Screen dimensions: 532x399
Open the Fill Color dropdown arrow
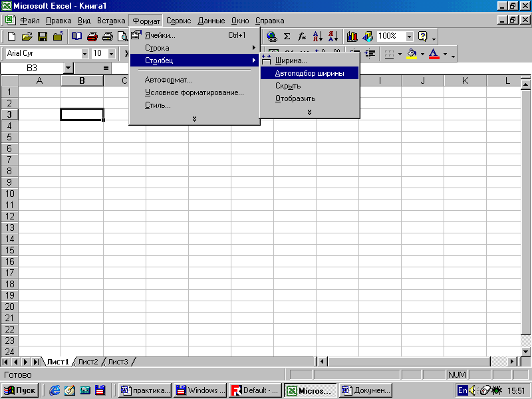click(x=422, y=54)
